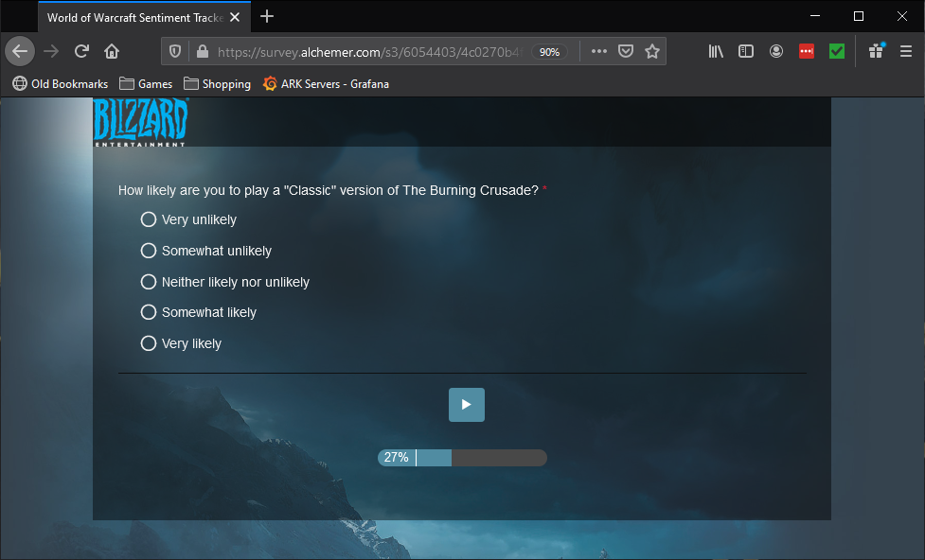Open the ARK Servers - Grafana bookmark
This screenshot has height=560, width=925.
point(326,84)
